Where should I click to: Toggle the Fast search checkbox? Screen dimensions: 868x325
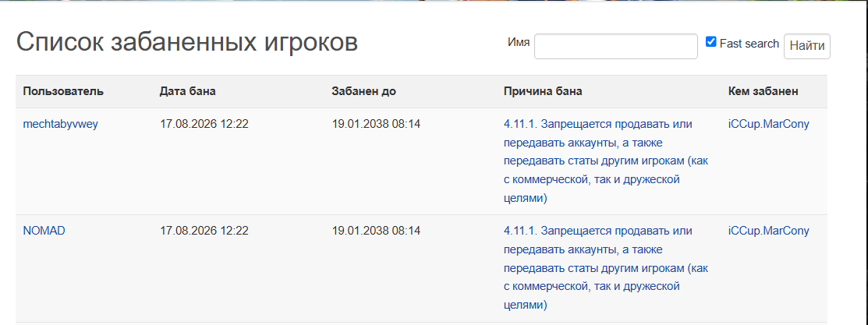coord(710,42)
